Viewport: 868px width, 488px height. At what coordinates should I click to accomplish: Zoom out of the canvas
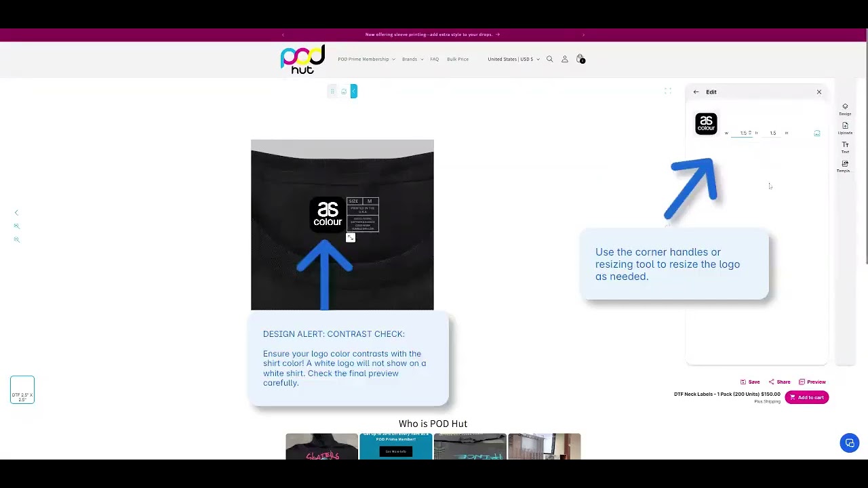17,239
